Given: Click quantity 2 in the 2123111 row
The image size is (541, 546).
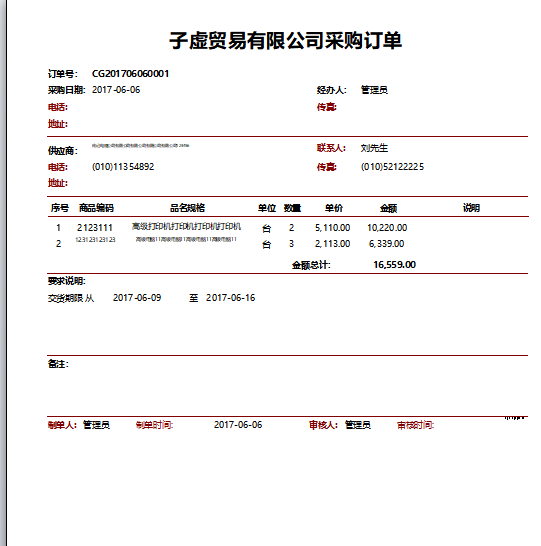Looking at the screenshot, I should (291, 228).
